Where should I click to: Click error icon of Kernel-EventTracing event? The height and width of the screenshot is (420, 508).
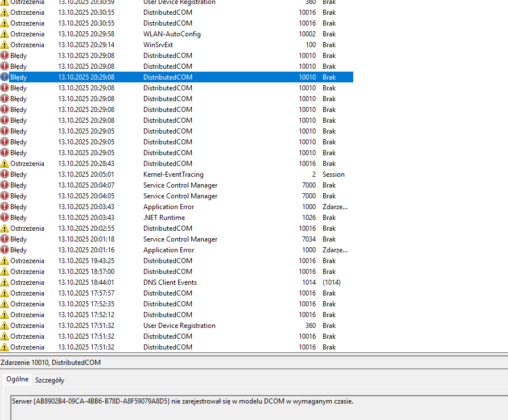click(x=5, y=174)
